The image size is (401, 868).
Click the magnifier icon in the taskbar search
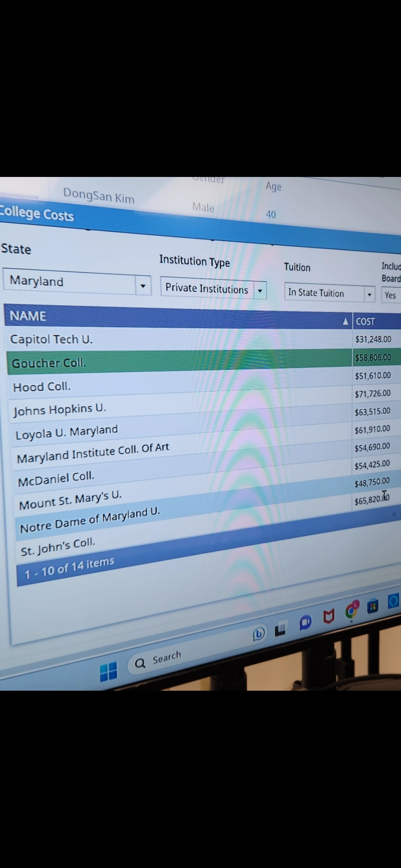[140, 663]
